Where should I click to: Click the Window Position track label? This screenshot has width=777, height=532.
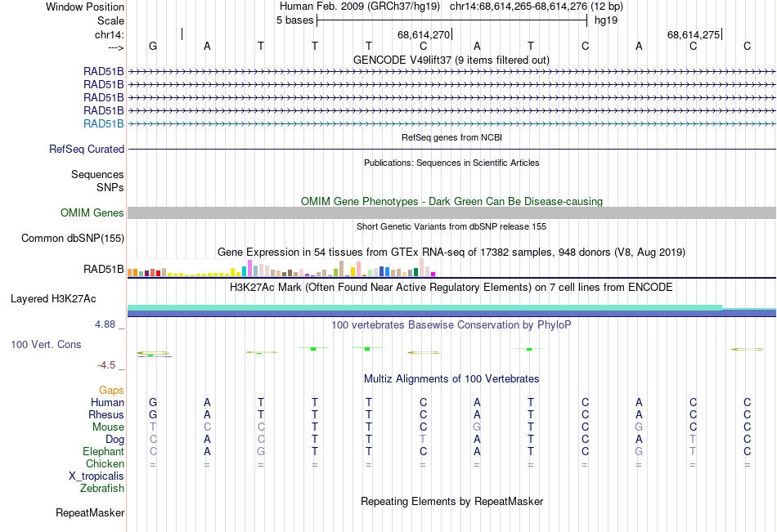click(85, 7)
